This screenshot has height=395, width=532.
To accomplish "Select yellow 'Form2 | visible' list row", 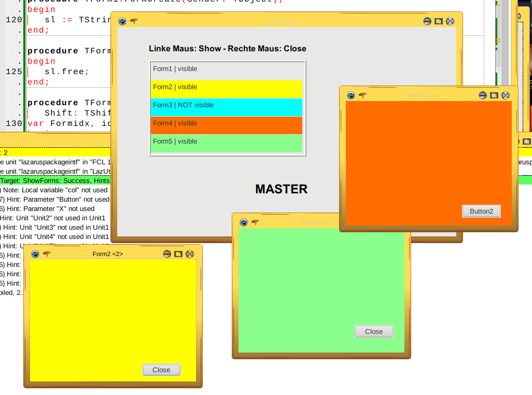I will (x=227, y=89).
